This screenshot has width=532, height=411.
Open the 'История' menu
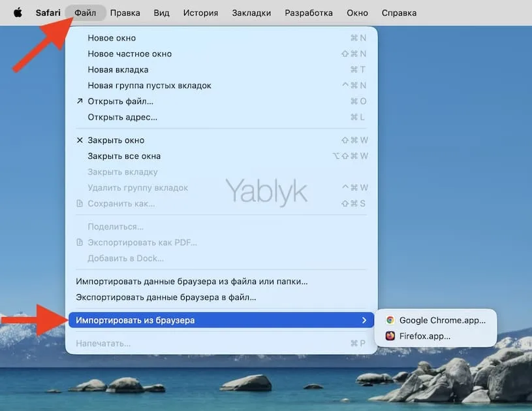(200, 12)
